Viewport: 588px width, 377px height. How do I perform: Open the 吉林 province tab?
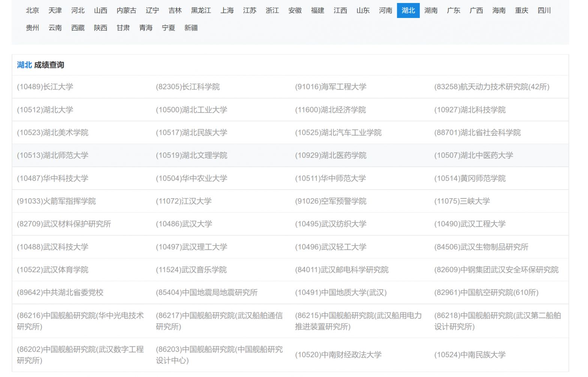tap(175, 10)
